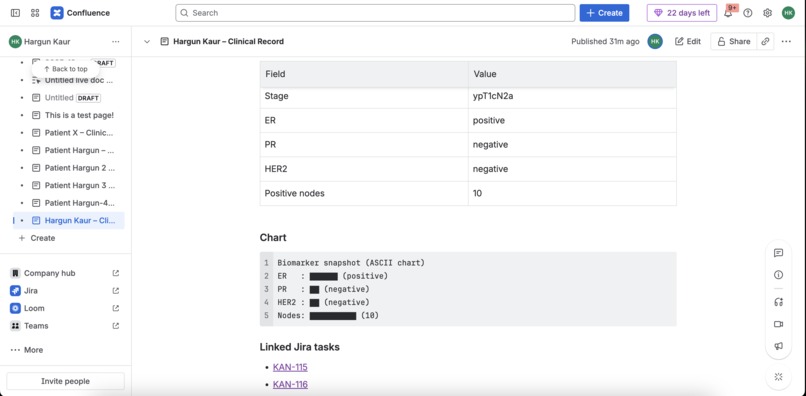Click the page icon beside the title
The width and height of the screenshot is (806, 396).
(x=164, y=42)
